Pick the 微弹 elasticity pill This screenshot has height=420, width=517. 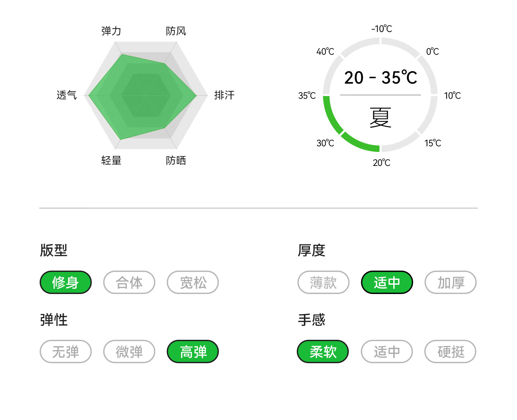[129, 352]
